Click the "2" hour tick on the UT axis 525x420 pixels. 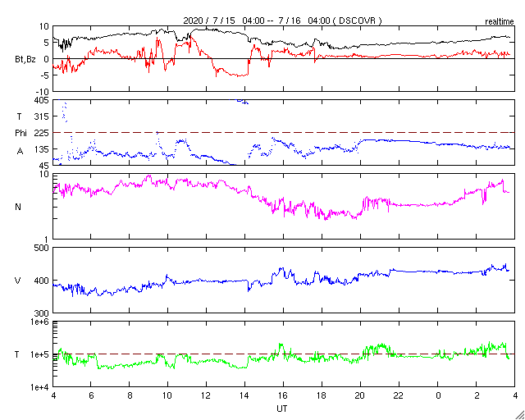[x=477, y=395]
